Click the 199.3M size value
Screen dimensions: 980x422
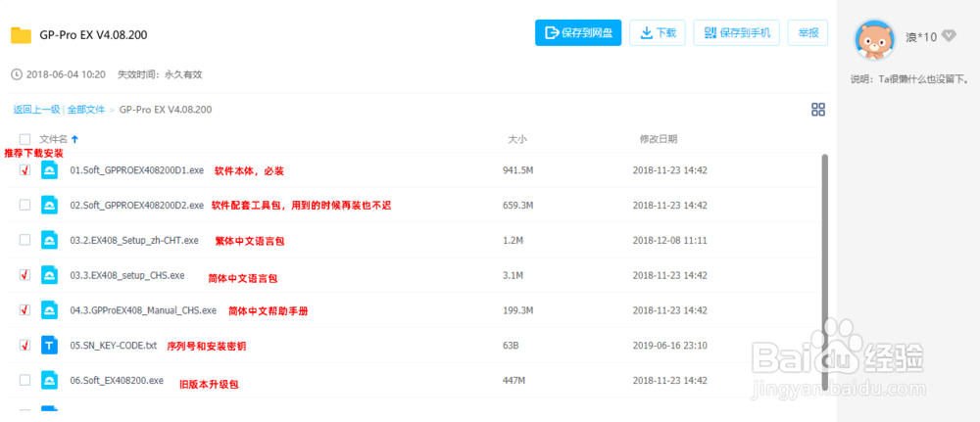518,309
